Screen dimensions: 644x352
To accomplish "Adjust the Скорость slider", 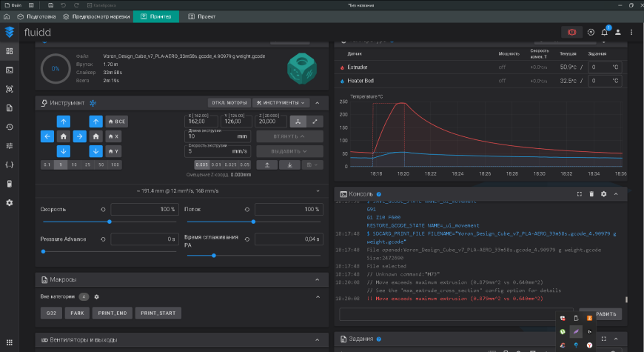I will pyautogui.click(x=110, y=222).
